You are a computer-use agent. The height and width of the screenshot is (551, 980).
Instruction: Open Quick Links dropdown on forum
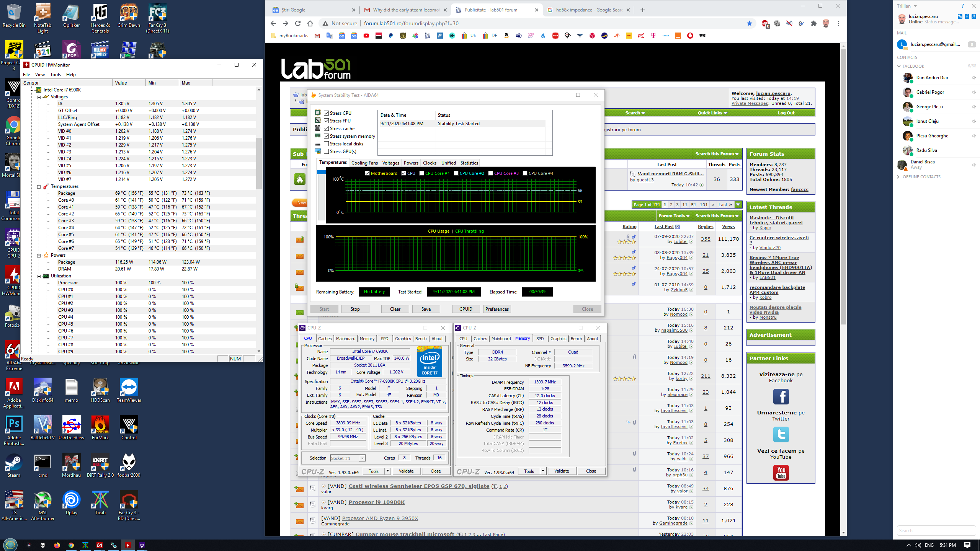[712, 113]
